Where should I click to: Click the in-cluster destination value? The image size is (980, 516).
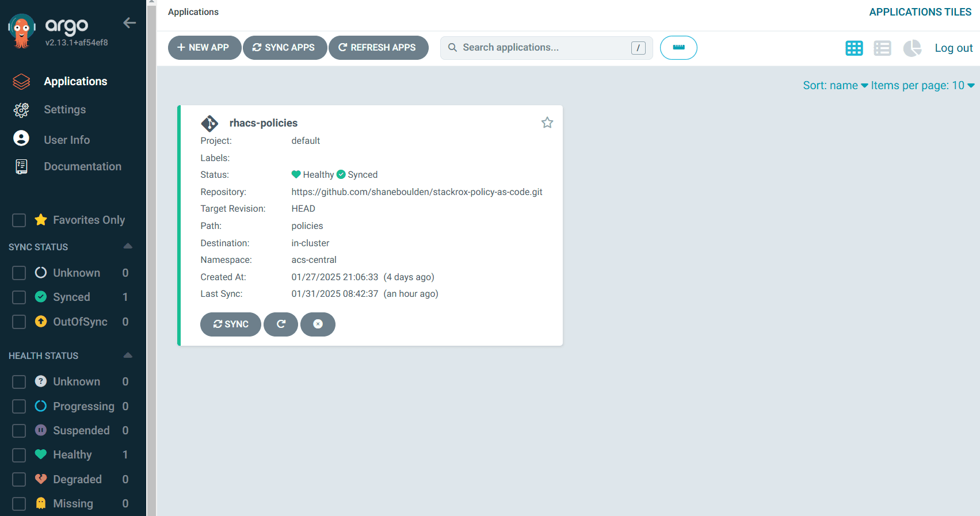tap(310, 243)
